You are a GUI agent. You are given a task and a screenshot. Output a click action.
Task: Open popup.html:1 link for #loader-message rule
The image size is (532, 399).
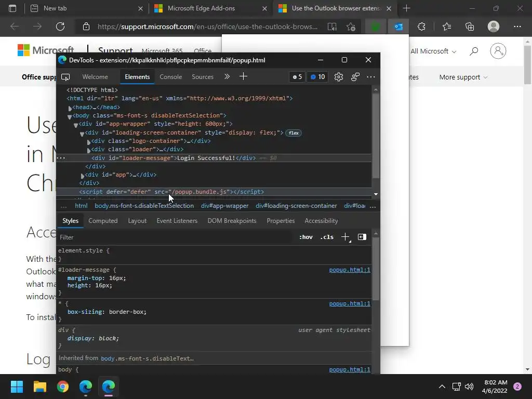point(350,270)
